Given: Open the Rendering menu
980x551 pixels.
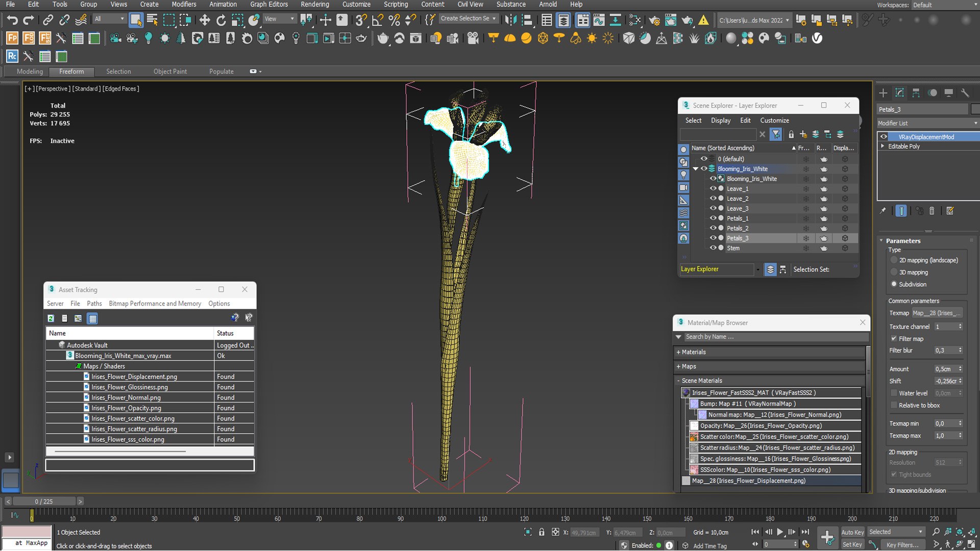Looking at the screenshot, I should point(314,4).
